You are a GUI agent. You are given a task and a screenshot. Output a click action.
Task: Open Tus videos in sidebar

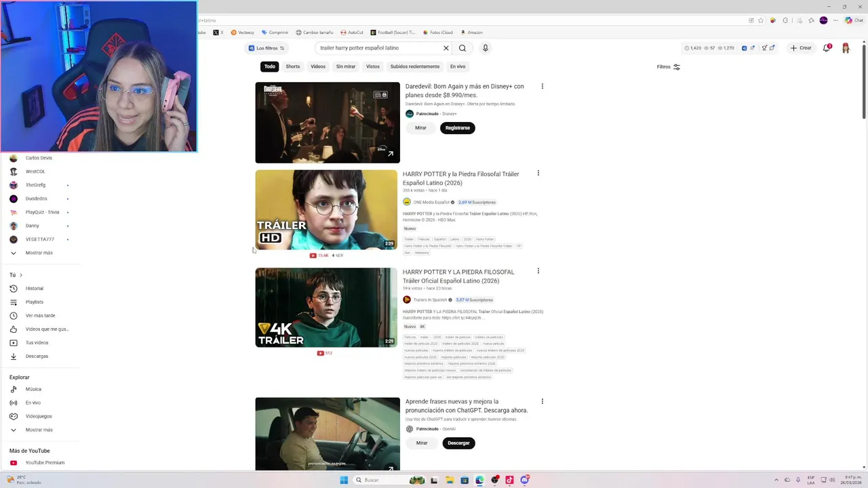click(x=37, y=343)
